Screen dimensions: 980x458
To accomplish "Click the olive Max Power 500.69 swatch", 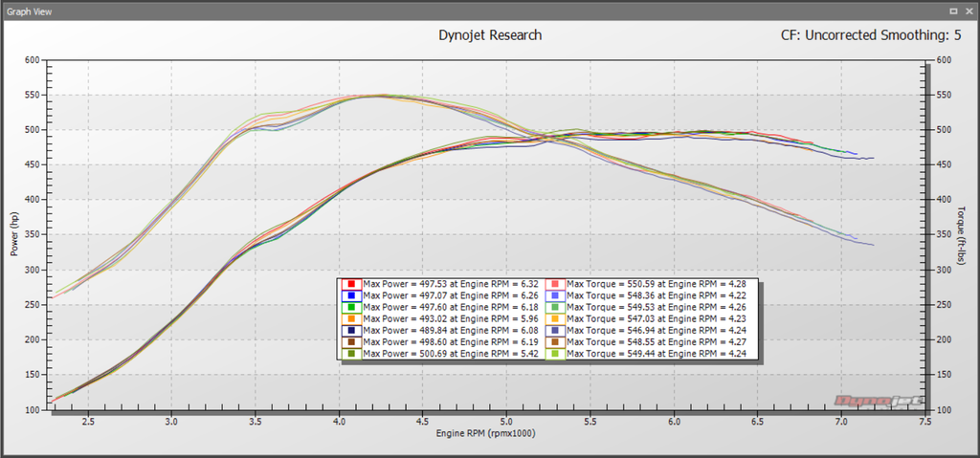I will click(352, 353).
